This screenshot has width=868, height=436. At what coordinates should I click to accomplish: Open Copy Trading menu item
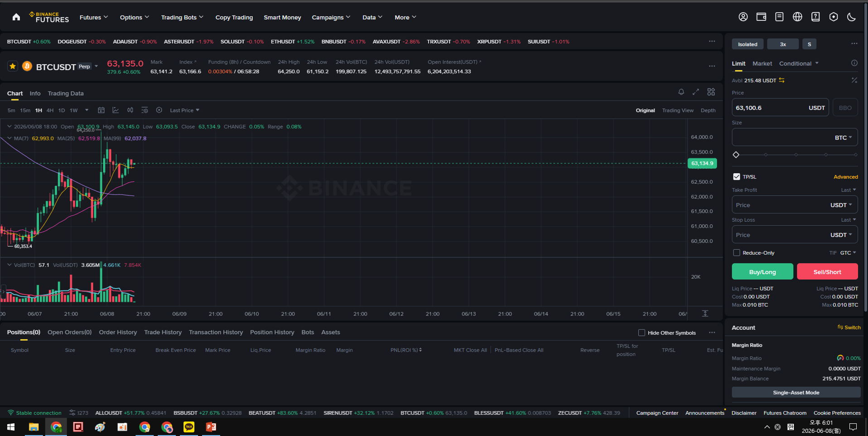234,17
